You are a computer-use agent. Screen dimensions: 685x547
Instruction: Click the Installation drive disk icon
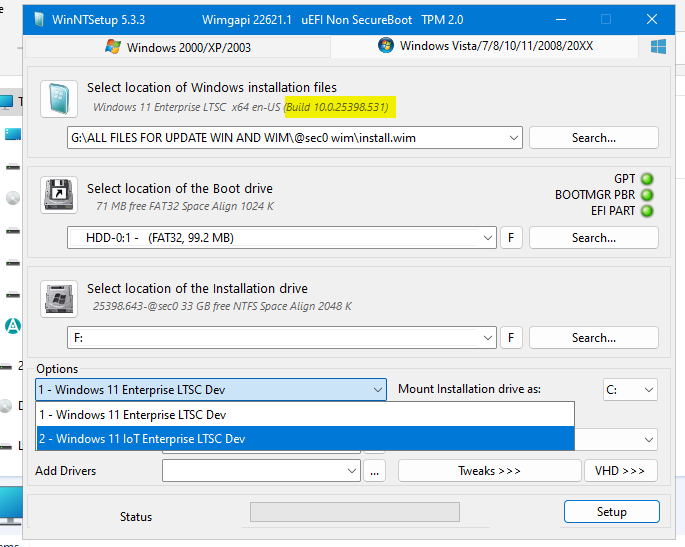point(59,299)
